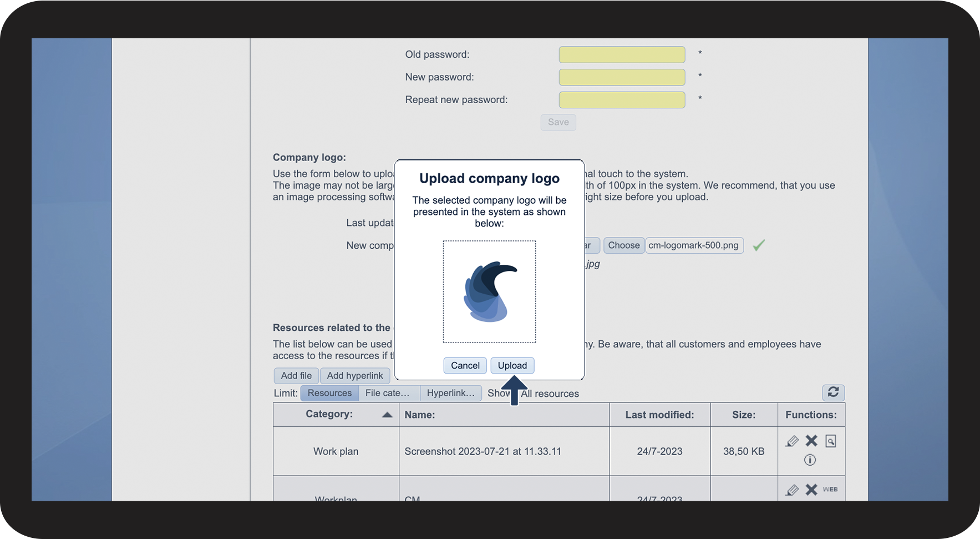This screenshot has height=539, width=980.
Task: Switch to the File cate… tab
Action: [389, 393]
